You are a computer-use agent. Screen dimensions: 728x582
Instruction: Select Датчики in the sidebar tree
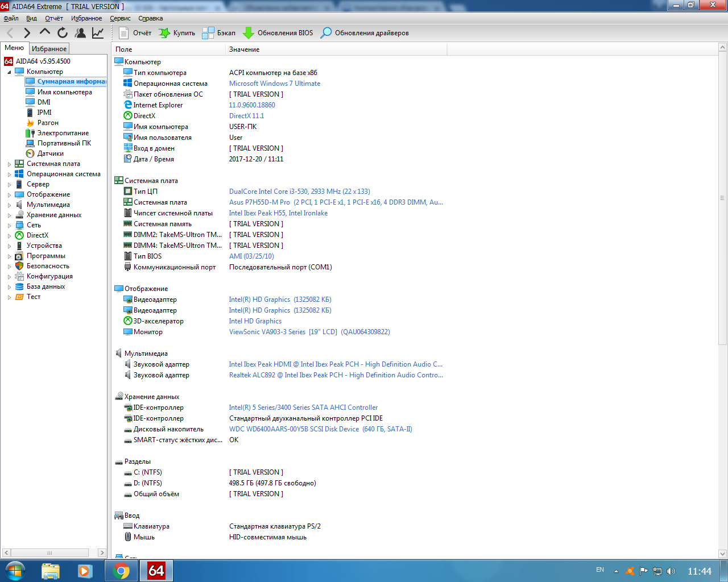pos(50,153)
